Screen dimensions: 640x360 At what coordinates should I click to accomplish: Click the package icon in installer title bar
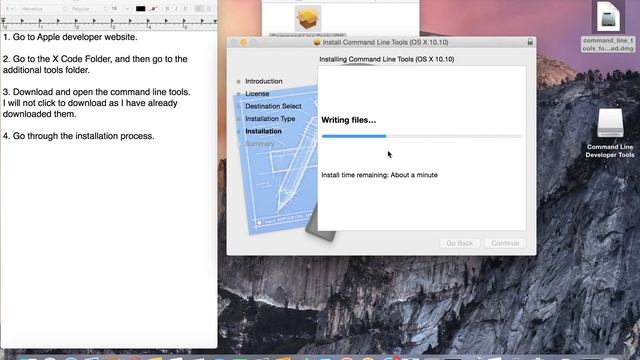pos(317,42)
